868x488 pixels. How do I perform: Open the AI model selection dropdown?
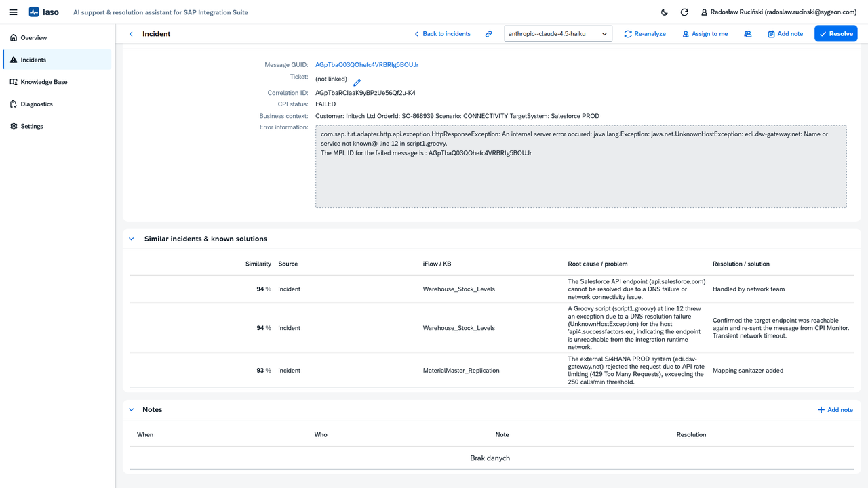(x=558, y=34)
